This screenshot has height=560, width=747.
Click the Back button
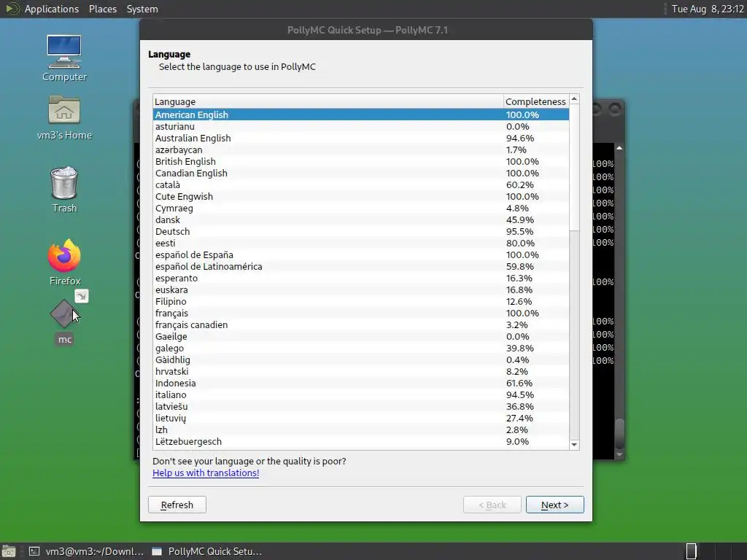click(x=492, y=505)
